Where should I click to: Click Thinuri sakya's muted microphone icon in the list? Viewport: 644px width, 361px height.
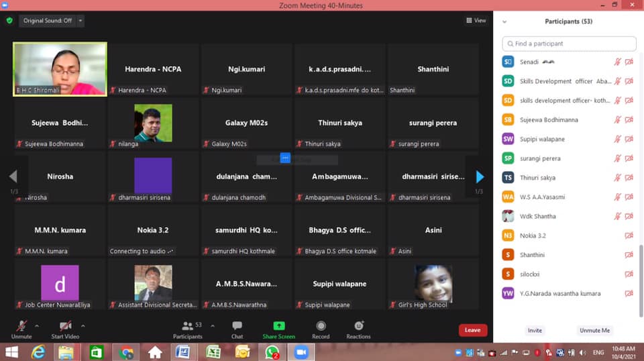(617, 178)
